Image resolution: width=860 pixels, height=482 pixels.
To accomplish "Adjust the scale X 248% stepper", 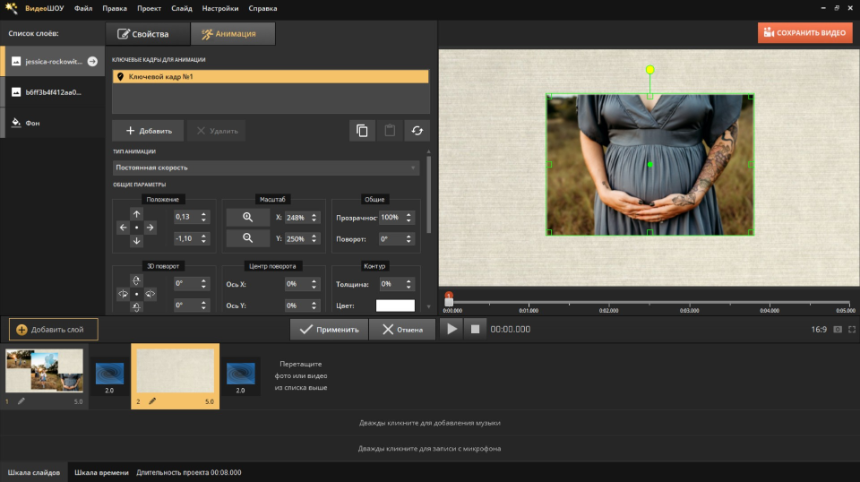I will tap(314, 218).
